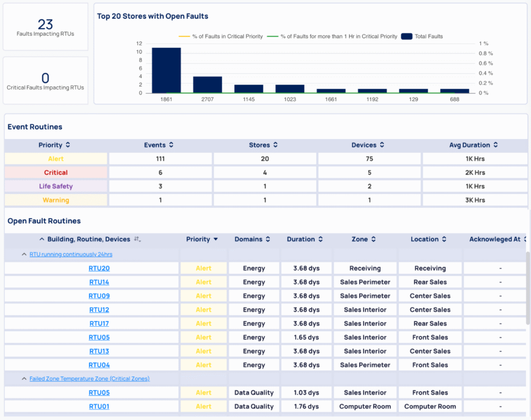Sort Event Routines by Avg Duration
This screenshot has height=420, width=531.
click(495, 145)
